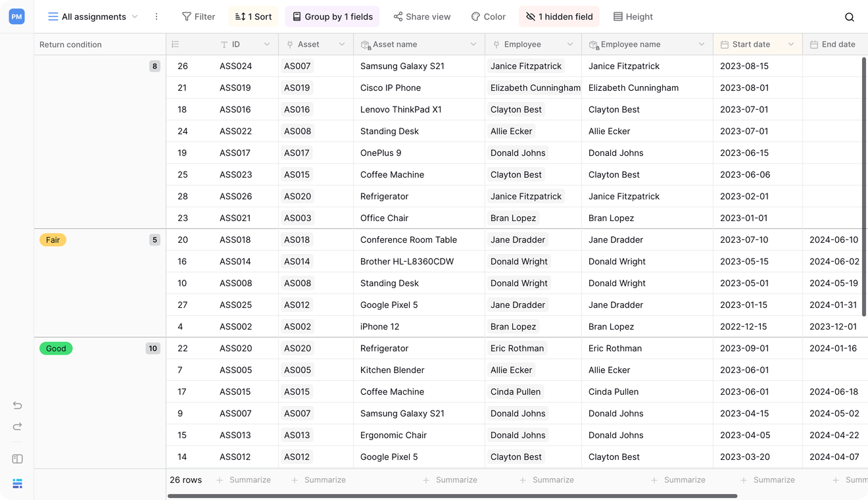868x500 pixels.
Task: Click the redo arrow icon
Action: pos(18,426)
